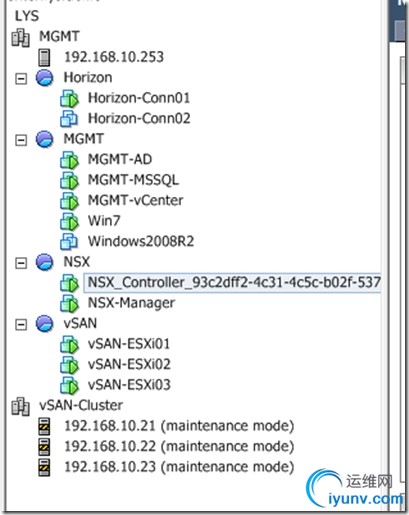Select vSAN-Cluster label
The width and height of the screenshot is (409, 515).
click(81, 405)
